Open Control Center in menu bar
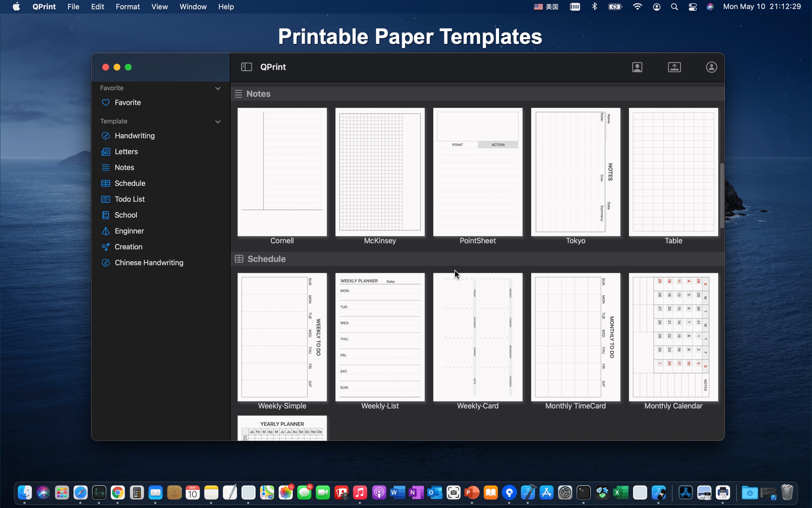This screenshot has width=812, height=508. click(692, 7)
